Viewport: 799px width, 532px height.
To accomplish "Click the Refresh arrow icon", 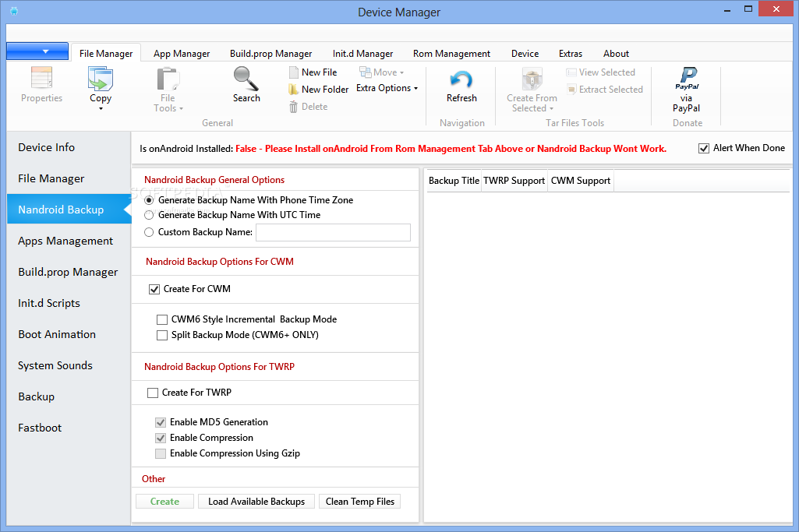I will [x=461, y=79].
